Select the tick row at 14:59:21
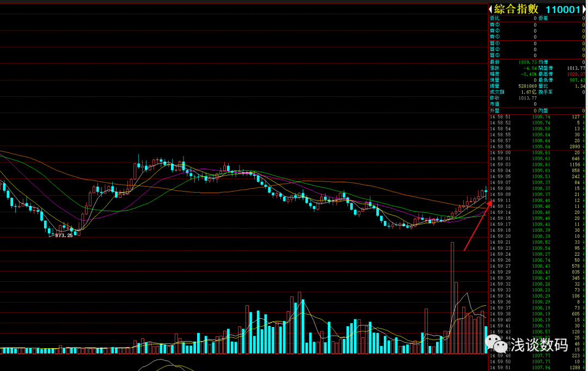Screen dimensions: 588x371 [537, 243]
